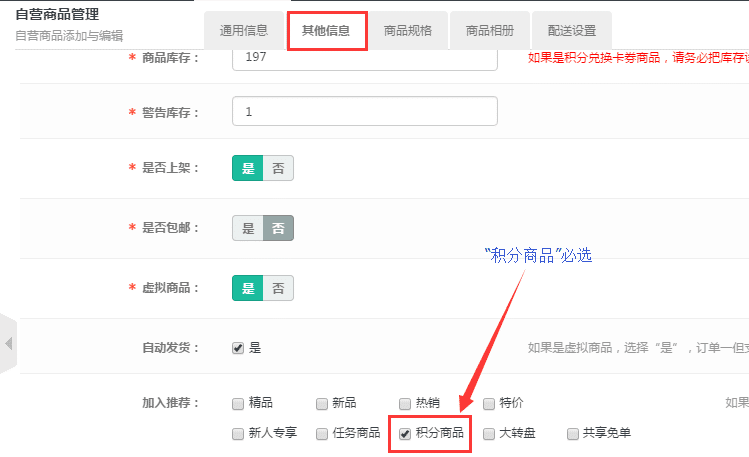
Task: Go to the 配送设置 tab
Action: point(572,30)
